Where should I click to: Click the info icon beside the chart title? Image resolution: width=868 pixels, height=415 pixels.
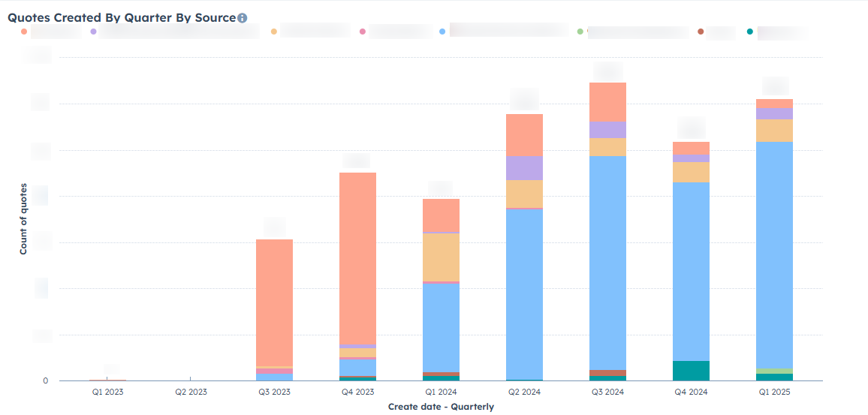click(243, 18)
